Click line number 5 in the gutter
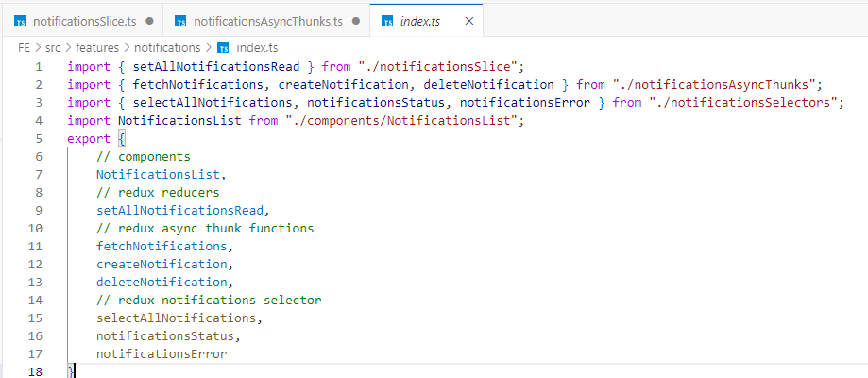 38,139
